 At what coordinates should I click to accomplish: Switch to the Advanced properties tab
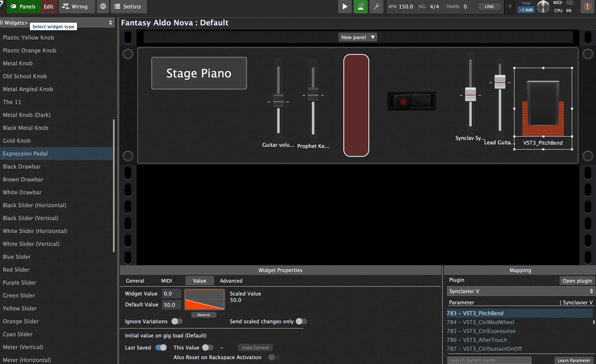pos(231,281)
